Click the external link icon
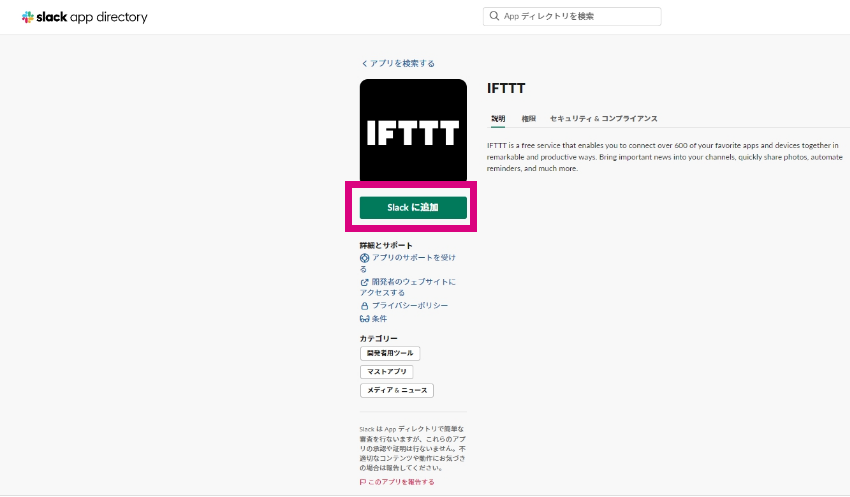850x497 pixels. tap(365, 282)
